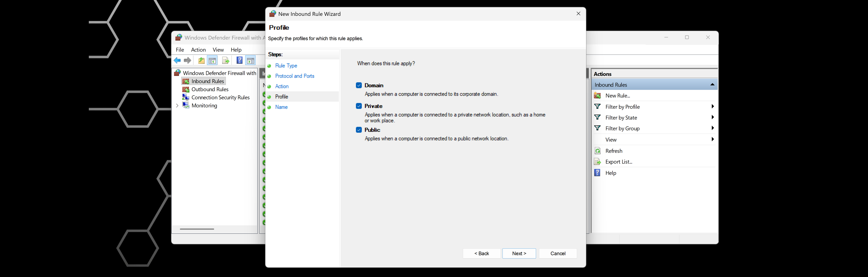The image size is (868, 277).
Task: Click Refresh text in Actions pane
Action: tap(614, 151)
